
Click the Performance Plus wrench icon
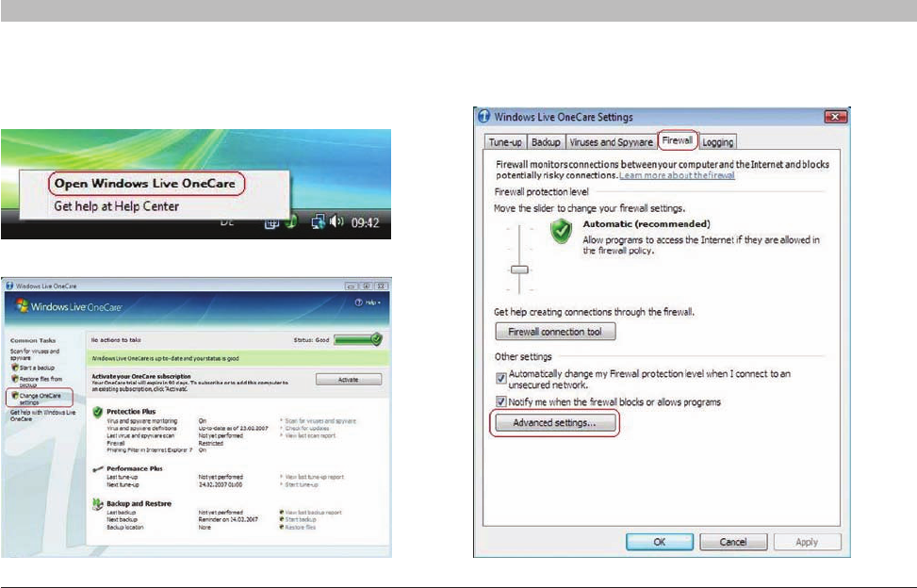pos(98,468)
